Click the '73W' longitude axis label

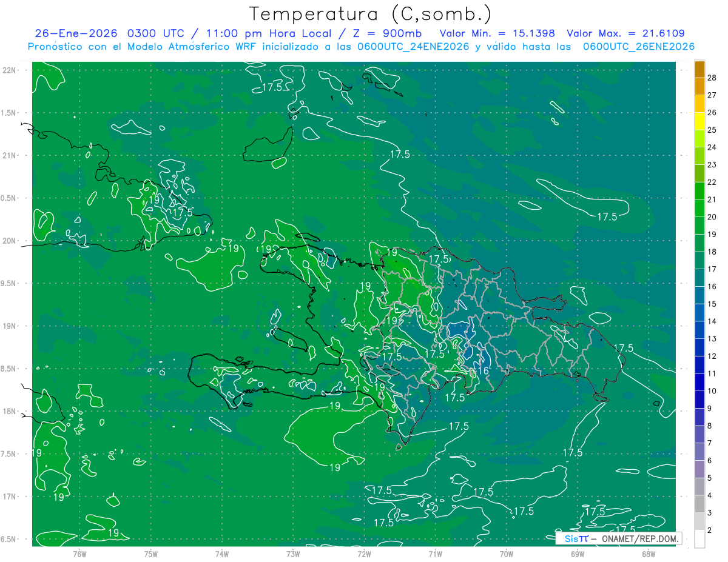pos(293,554)
